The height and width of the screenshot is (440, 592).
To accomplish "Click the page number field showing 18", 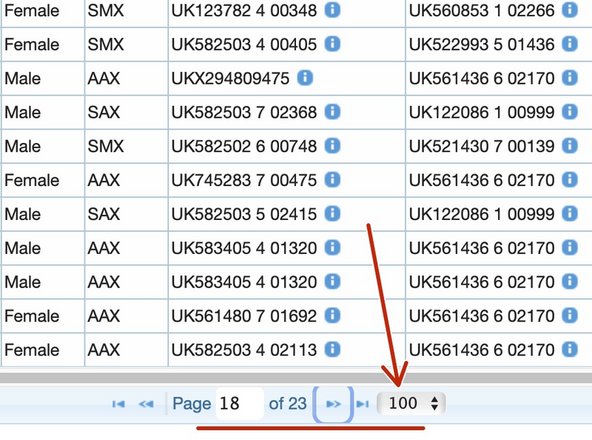I will [239, 403].
